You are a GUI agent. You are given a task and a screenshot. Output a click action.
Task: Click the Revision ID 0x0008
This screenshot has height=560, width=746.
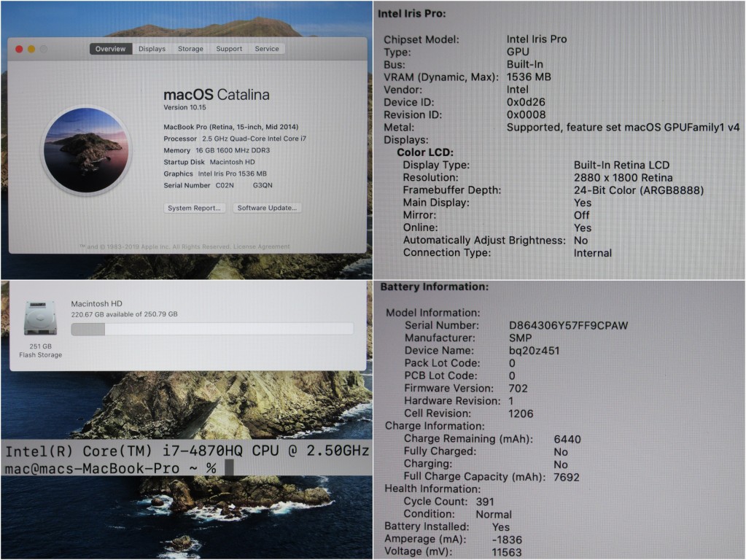point(526,114)
